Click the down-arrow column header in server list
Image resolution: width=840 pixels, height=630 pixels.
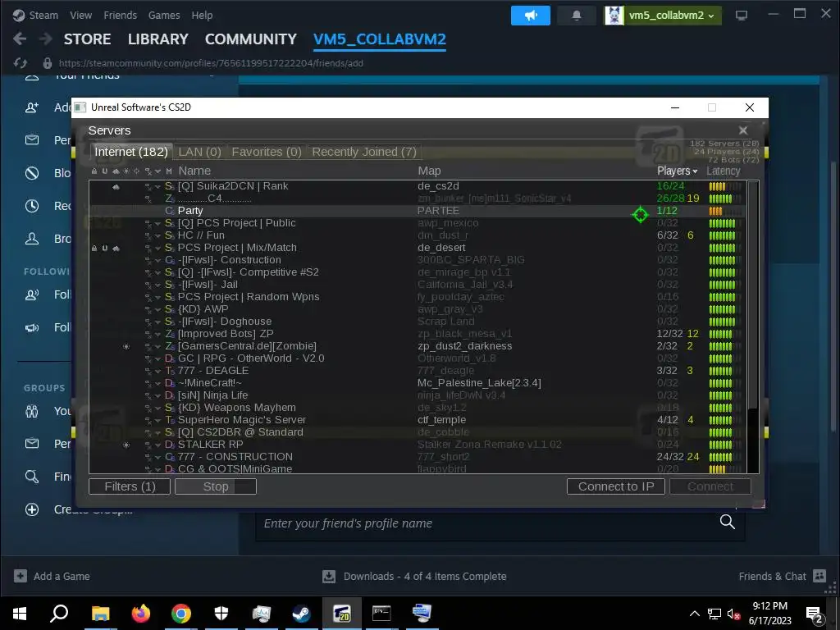pos(158,171)
